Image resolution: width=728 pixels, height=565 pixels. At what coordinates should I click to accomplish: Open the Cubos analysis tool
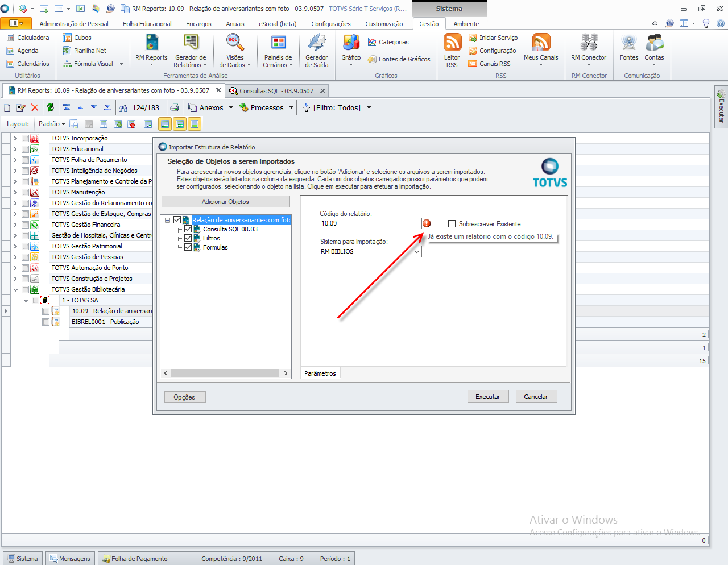click(x=77, y=38)
